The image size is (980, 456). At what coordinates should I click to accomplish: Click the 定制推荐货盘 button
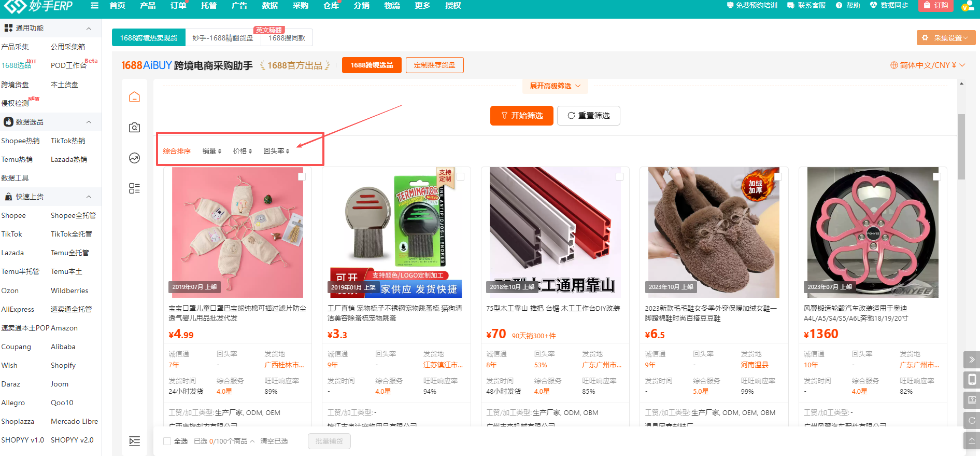pos(435,65)
